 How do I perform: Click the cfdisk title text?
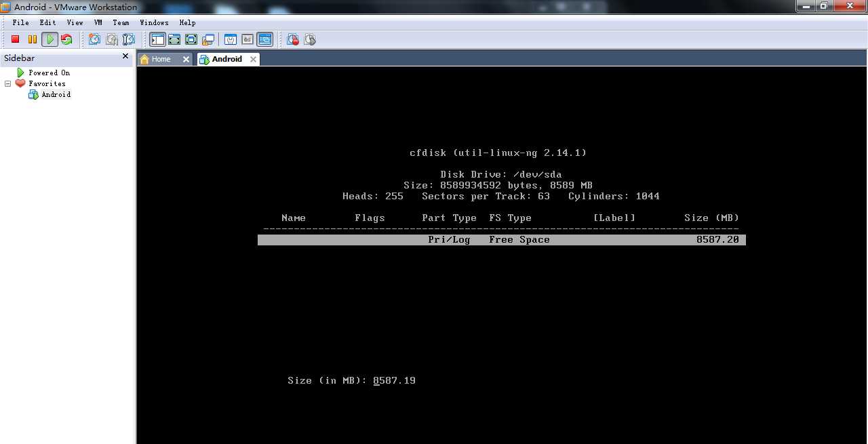click(x=498, y=153)
